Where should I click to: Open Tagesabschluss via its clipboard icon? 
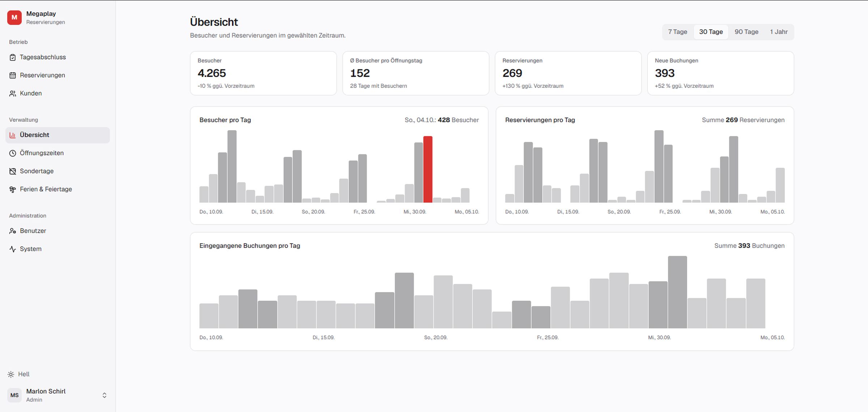tap(13, 57)
